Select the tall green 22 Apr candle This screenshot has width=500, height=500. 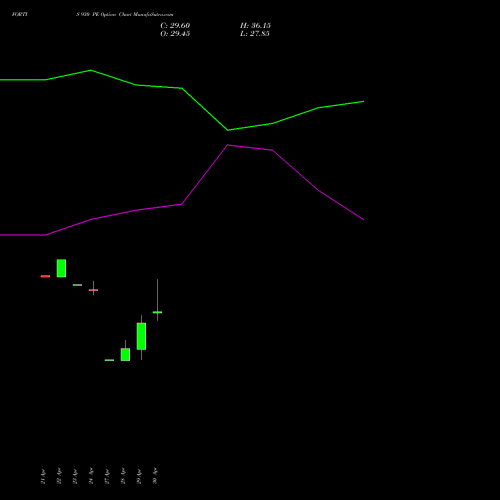coord(61,268)
